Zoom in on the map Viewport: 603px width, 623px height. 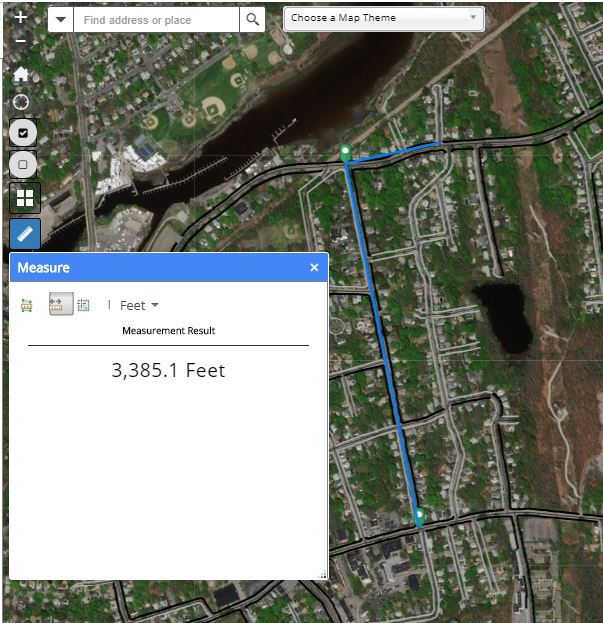pos(21,17)
